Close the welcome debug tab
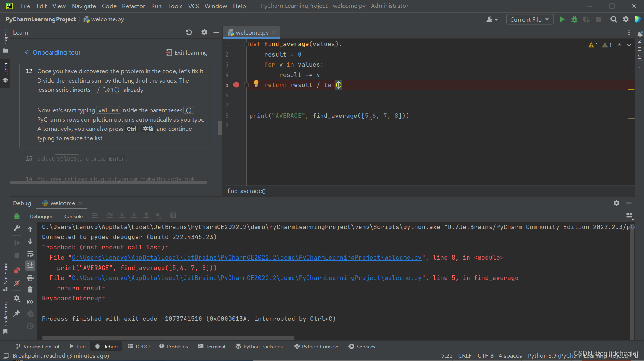 80,203
